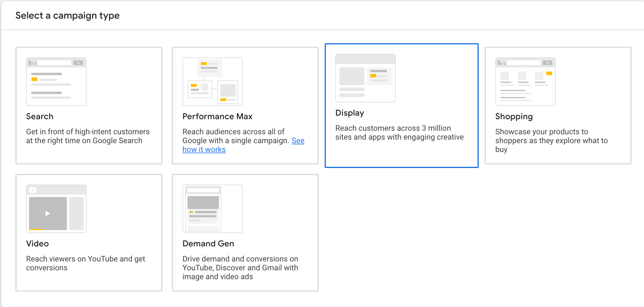Pick the Display campaign title
Screen dimensions: 644x307
(350, 113)
